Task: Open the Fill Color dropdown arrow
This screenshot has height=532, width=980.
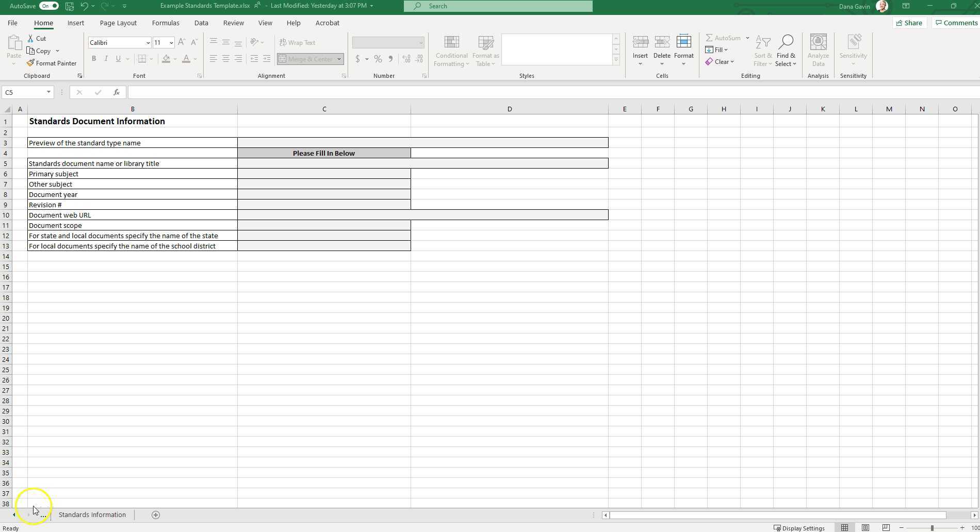Action: (x=174, y=59)
